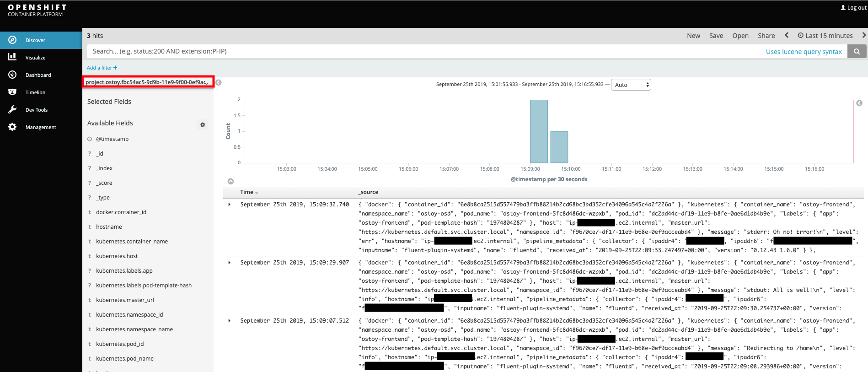Click Add a filter link
Image resolution: width=868 pixels, height=372 pixels.
pyautogui.click(x=102, y=68)
